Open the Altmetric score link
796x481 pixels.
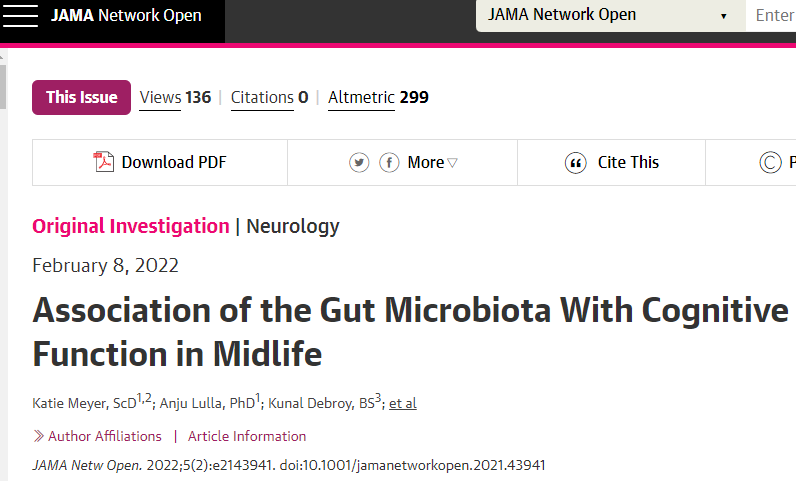pos(378,98)
